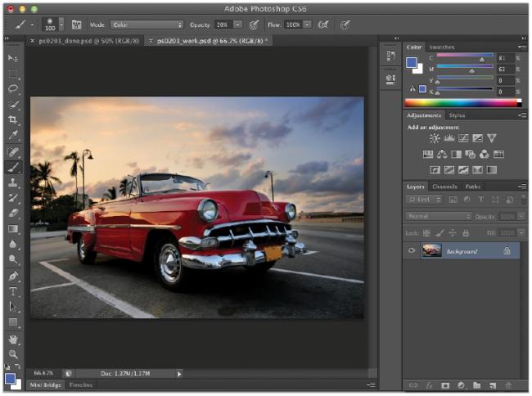This screenshot has height=396, width=532.
Task: Select the Pen tool
Action: pyautogui.click(x=13, y=276)
